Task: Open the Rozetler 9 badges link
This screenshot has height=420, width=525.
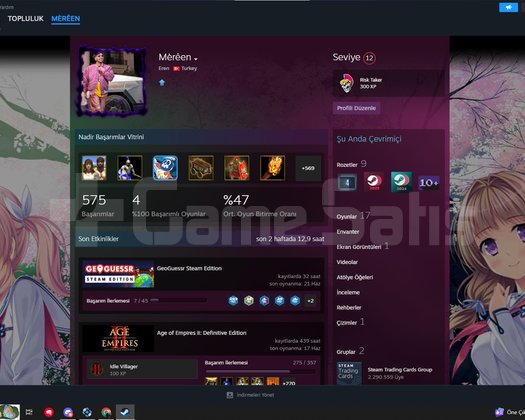Action: [351, 164]
